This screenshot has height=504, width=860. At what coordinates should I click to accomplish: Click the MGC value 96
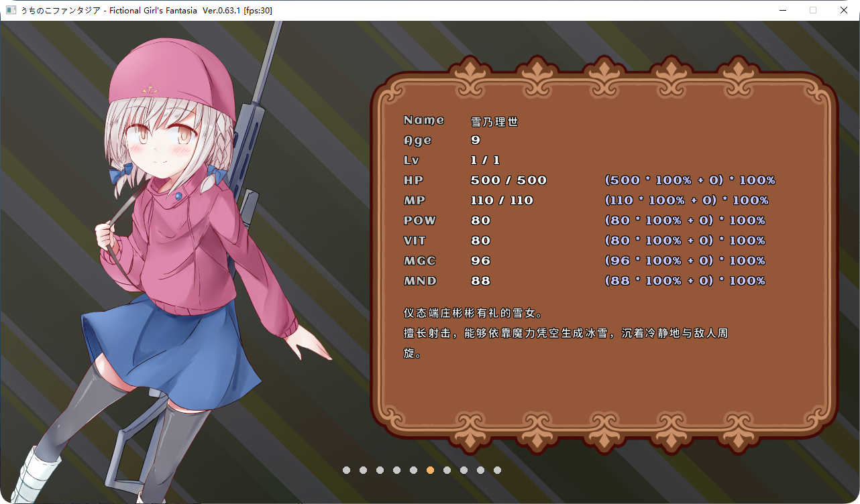click(x=480, y=261)
